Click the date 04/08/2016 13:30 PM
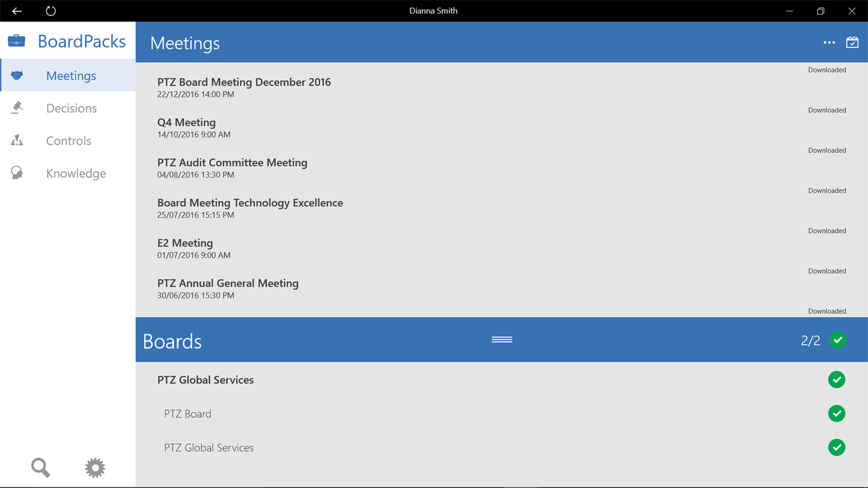The image size is (868, 488). pyautogui.click(x=196, y=175)
